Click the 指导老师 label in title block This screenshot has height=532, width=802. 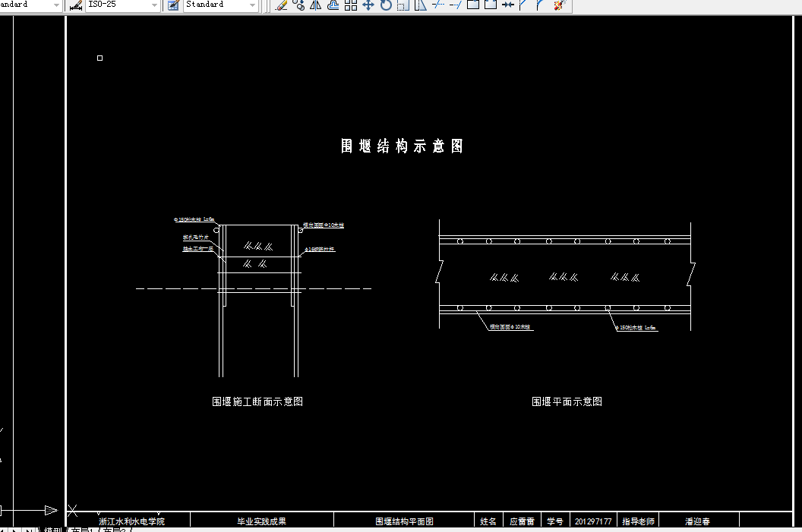point(638,521)
